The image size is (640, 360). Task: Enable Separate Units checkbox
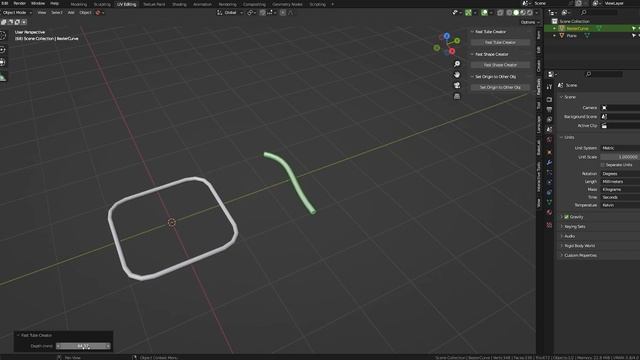(x=603, y=165)
